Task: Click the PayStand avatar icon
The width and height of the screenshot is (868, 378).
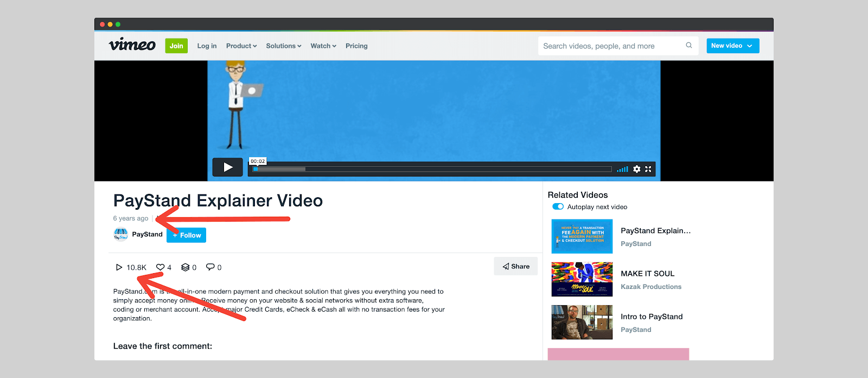Action: [x=120, y=235]
